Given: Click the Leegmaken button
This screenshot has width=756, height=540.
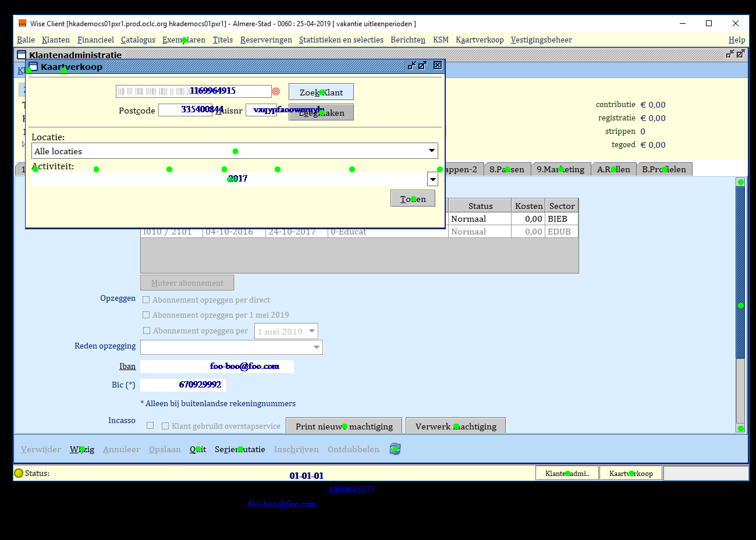Looking at the screenshot, I should 321,112.
